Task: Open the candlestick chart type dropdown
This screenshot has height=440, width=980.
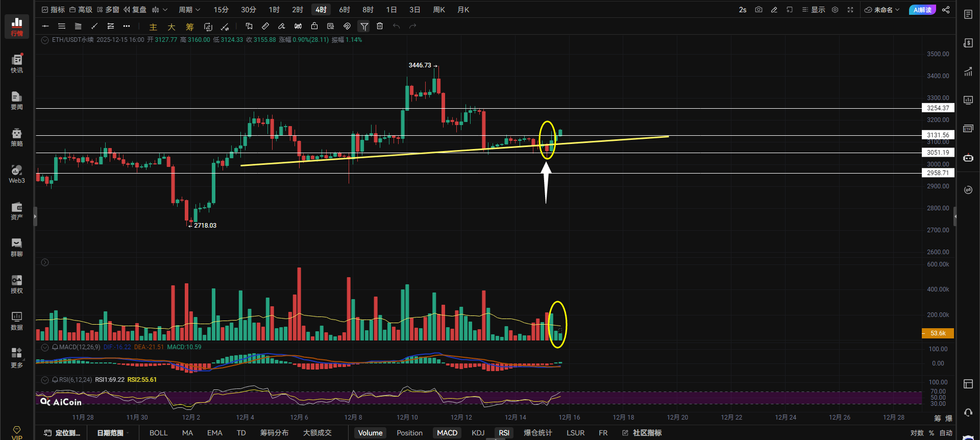Action: (159, 10)
